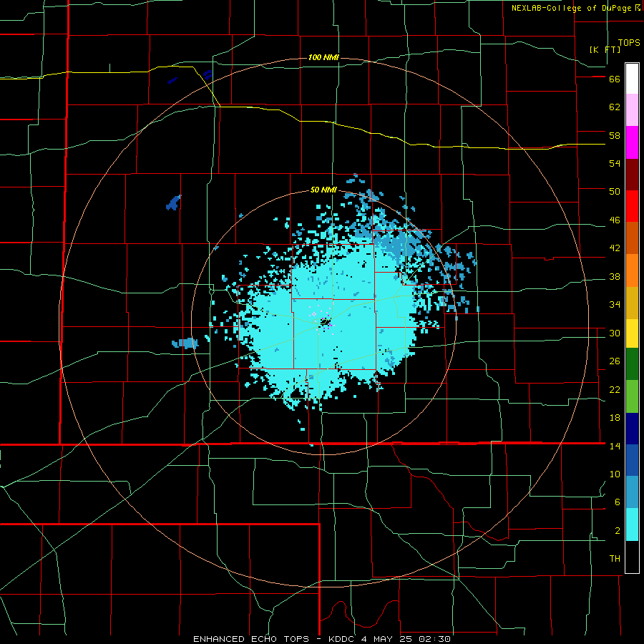Click the 2 legend value
The image size is (644, 644).
coord(618,531)
